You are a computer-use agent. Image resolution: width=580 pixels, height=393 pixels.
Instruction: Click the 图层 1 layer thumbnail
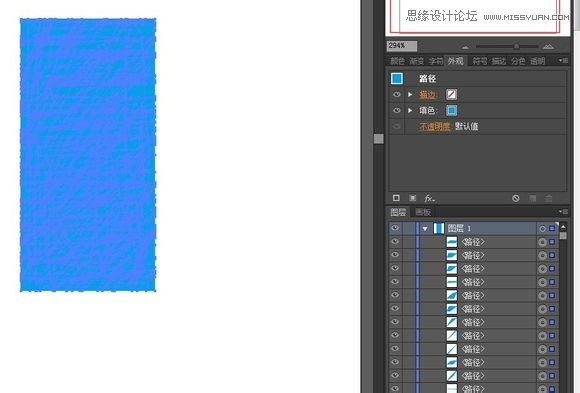coord(439,228)
